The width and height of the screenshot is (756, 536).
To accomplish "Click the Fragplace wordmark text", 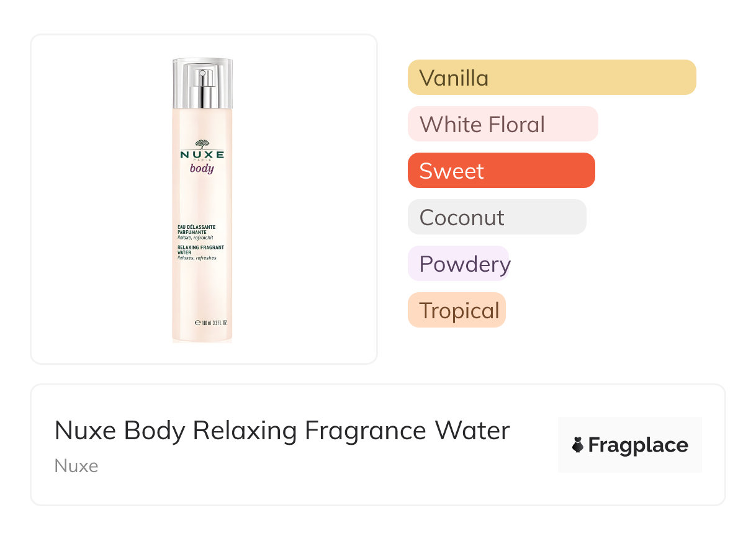I will click(x=637, y=445).
